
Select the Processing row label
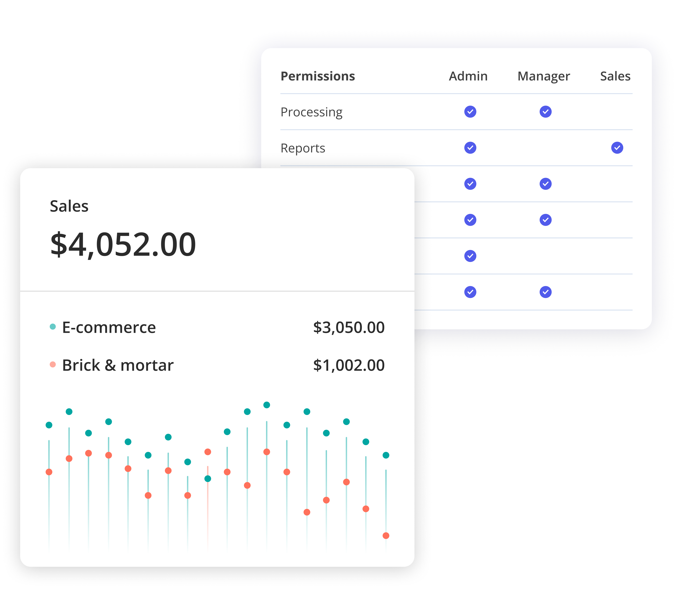[311, 112]
